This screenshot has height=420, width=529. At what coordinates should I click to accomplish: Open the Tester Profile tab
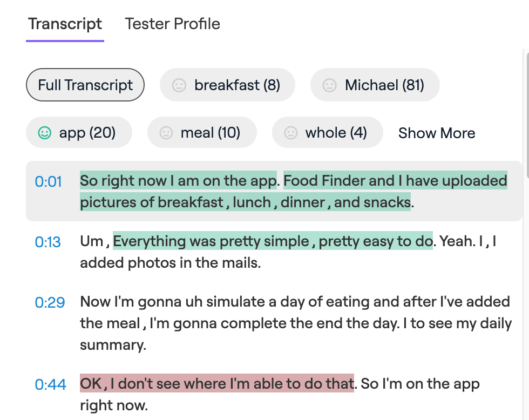point(172,24)
